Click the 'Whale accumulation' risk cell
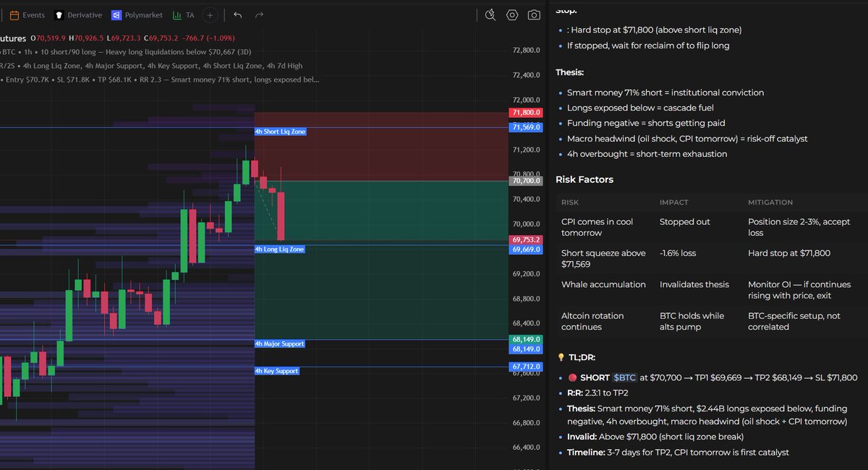The width and height of the screenshot is (868, 470). tap(603, 284)
